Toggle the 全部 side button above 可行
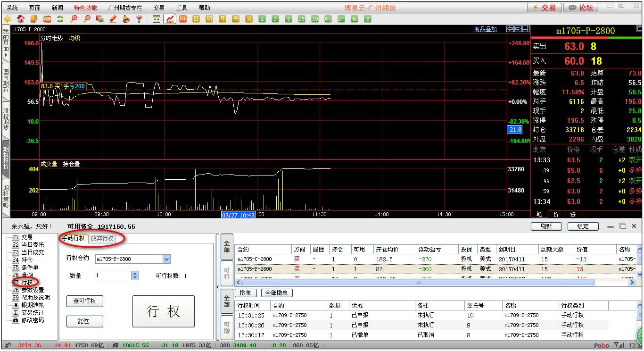Screen dimensions: 644x351 click(x=227, y=247)
